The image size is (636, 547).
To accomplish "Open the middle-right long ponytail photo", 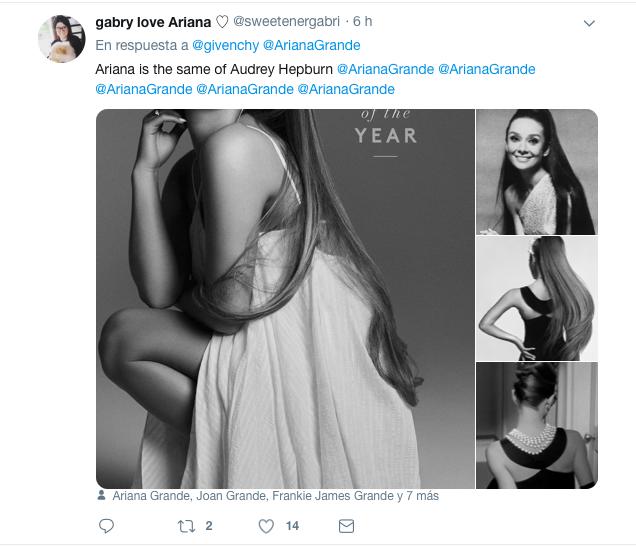I will pyautogui.click(x=536, y=298).
